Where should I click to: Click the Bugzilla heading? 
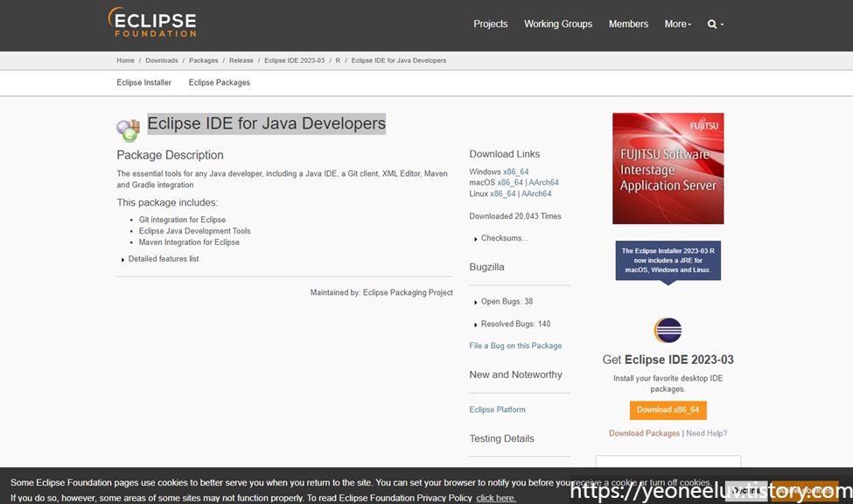click(x=486, y=267)
